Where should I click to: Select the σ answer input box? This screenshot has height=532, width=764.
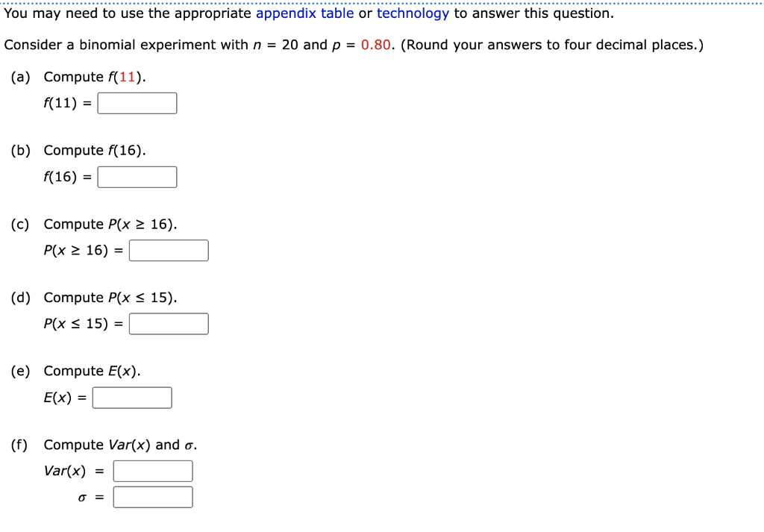point(153,496)
